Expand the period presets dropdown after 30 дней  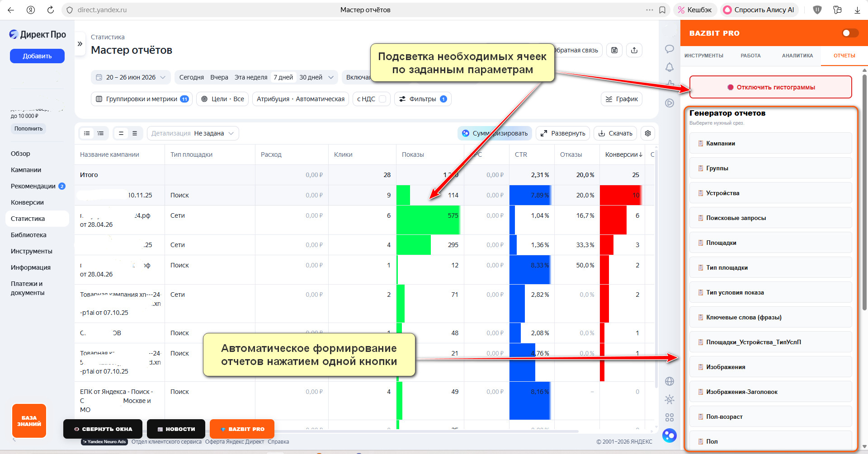331,77
